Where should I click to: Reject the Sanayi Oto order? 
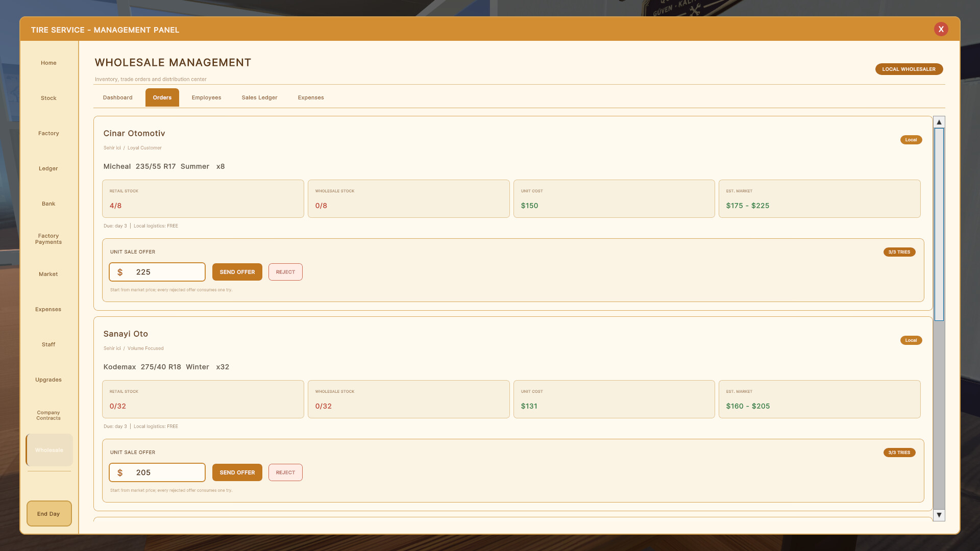coord(285,472)
